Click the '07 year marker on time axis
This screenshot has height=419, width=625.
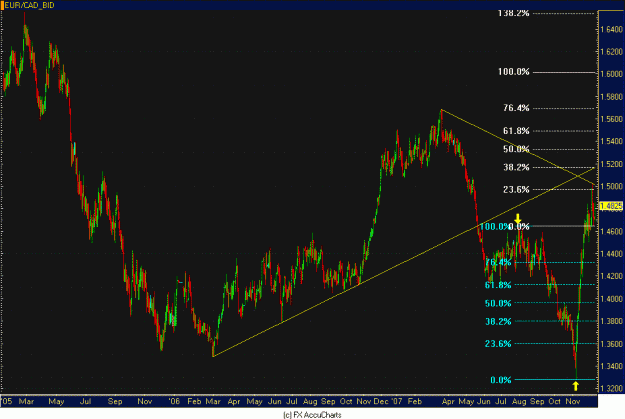(x=396, y=401)
